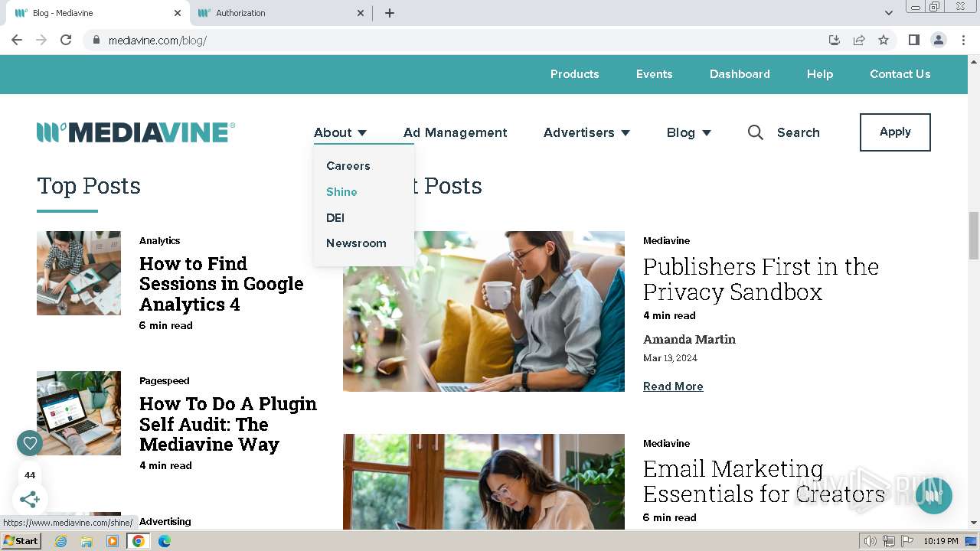Image resolution: width=980 pixels, height=551 pixels.
Task: Click Events in top bar
Action: coord(654,74)
